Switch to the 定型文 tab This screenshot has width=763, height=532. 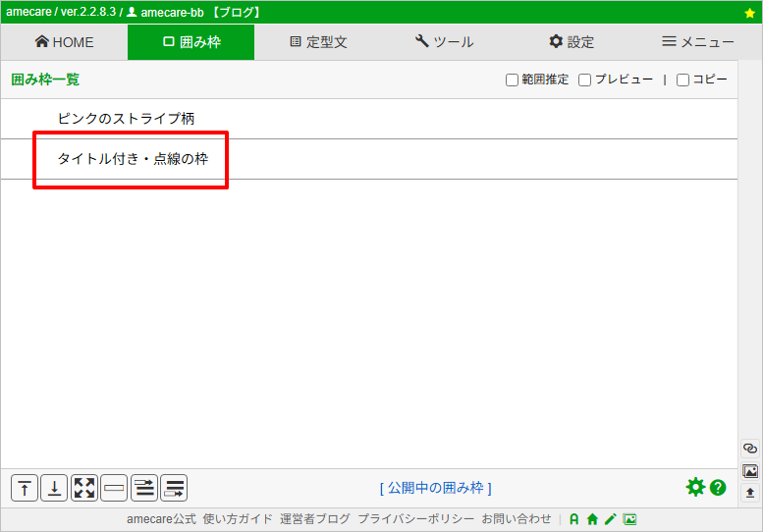point(318,42)
